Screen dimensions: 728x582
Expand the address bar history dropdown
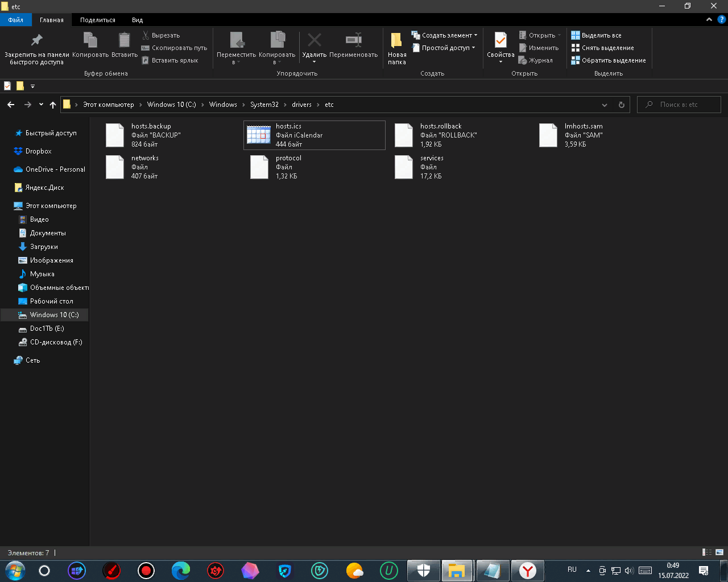point(605,105)
